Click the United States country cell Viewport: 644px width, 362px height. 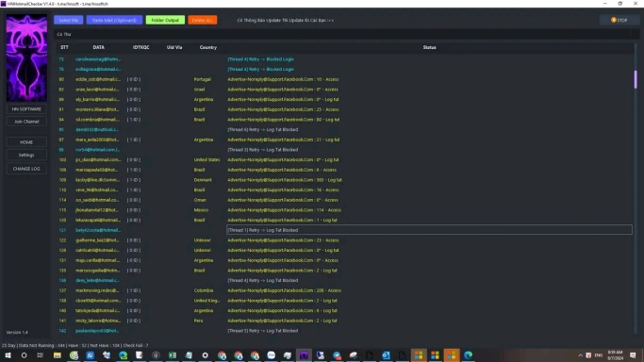pos(206,159)
